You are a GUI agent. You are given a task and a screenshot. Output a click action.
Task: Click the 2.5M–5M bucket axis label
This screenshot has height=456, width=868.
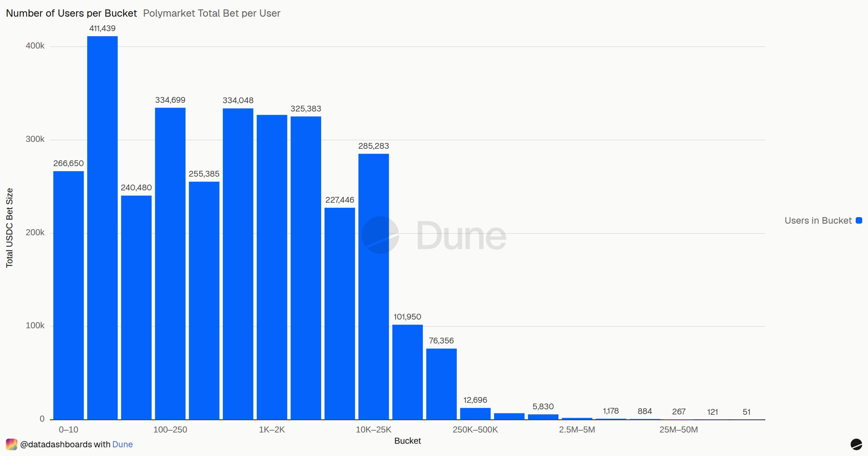tap(577, 430)
